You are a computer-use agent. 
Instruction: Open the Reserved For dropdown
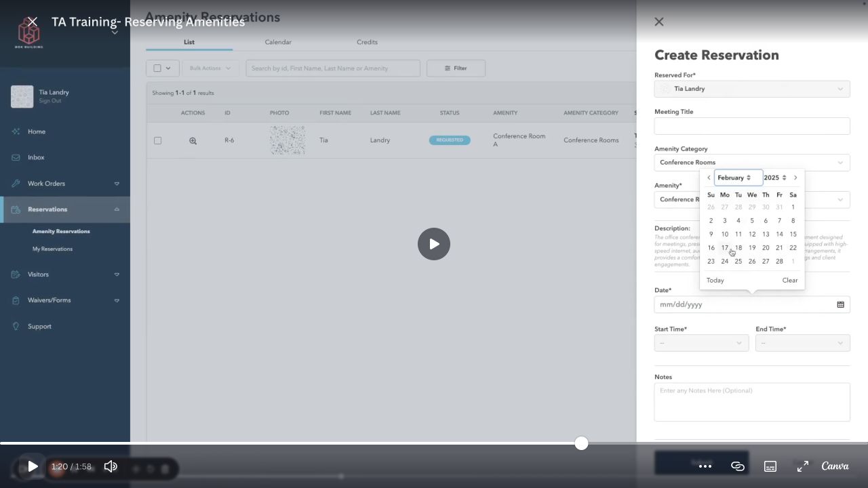click(x=752, y=89)
